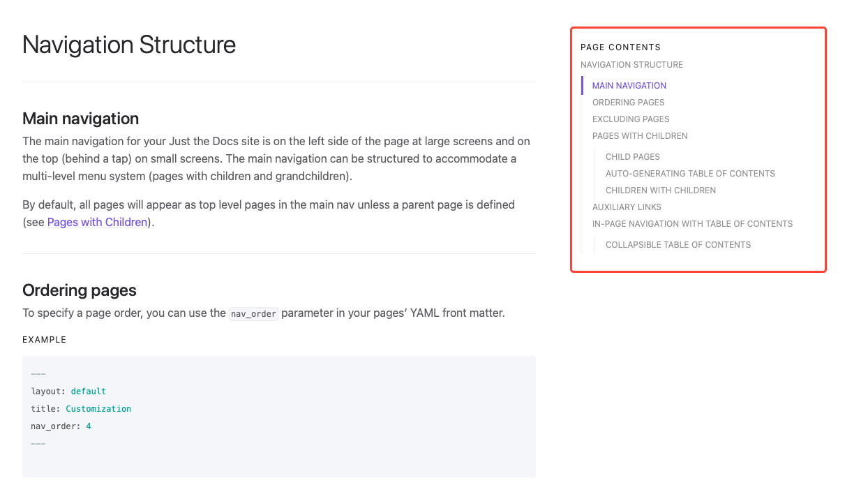Click the nav_order: 4 line in the example
The image size is (868, 485).
59,426
